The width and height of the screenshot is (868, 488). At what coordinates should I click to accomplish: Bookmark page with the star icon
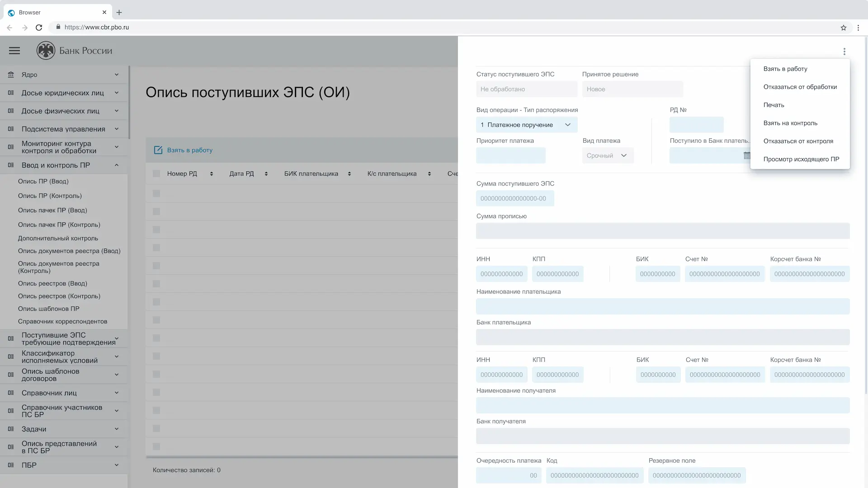(843, 28)
